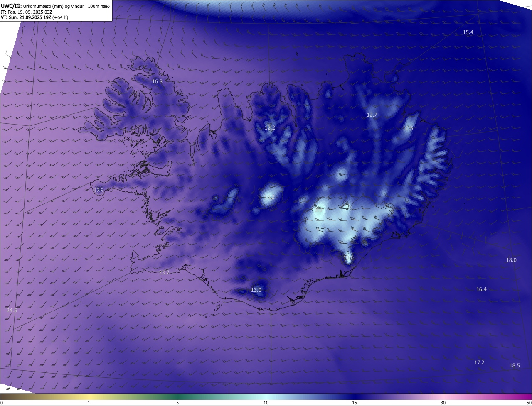Click the 'IT: Fös. 19. 09. 2025 03Z' line

(27, 12)
